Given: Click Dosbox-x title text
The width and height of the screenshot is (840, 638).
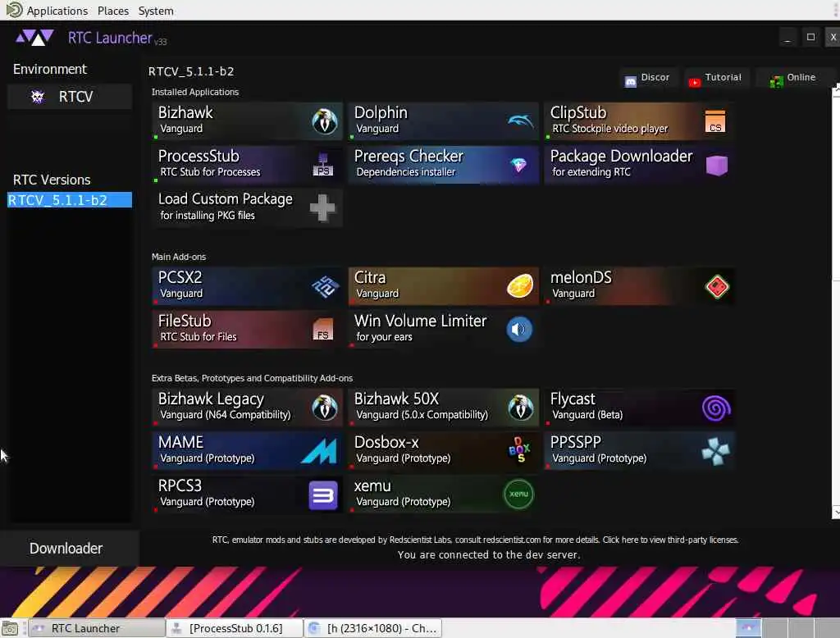Looking at the screenshot, I should 386,443.
